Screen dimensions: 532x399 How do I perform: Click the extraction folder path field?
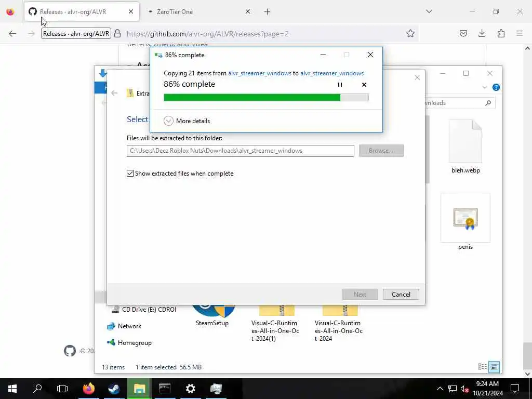[x=240, y=151]
